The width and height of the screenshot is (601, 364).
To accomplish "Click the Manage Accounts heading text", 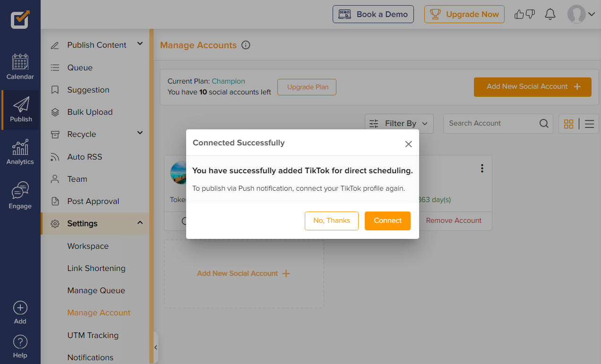I will point(198,45).
